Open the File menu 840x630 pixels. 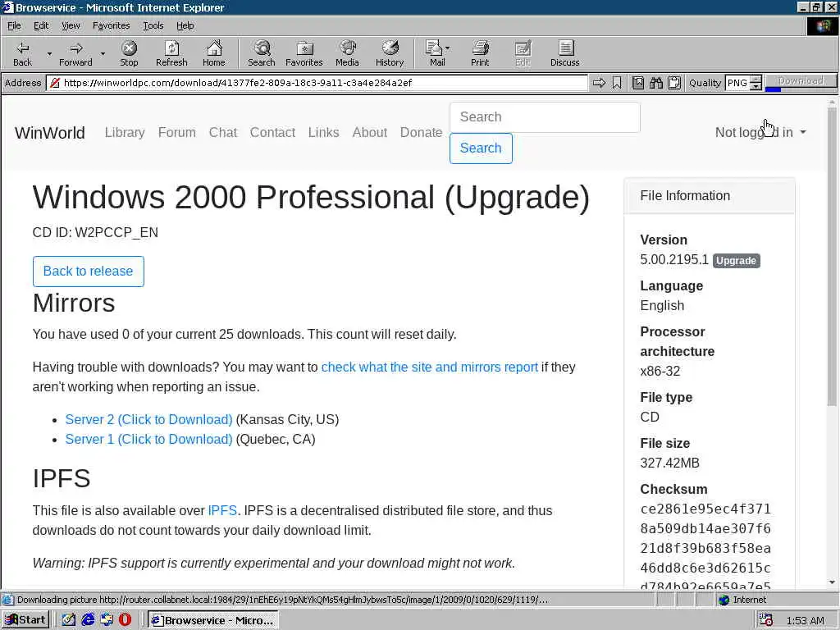tap(14, 25)
